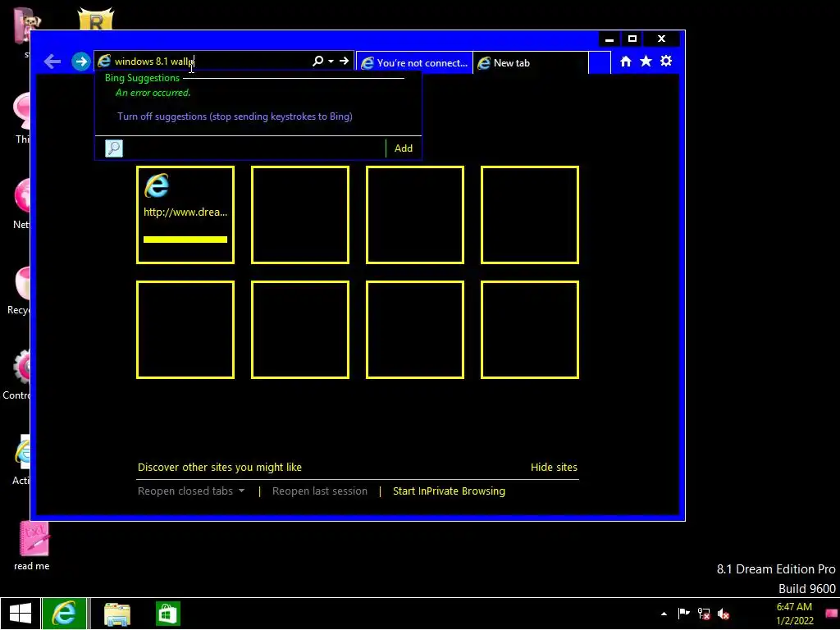The height and width of the screenshot is (630, 840).
Task: Click the IE page icon in address bar
Action: click(x=104, y=61)
